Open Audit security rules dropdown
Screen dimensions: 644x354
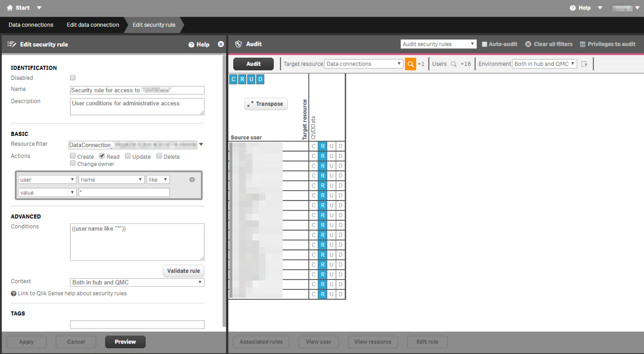click(438, 44)
